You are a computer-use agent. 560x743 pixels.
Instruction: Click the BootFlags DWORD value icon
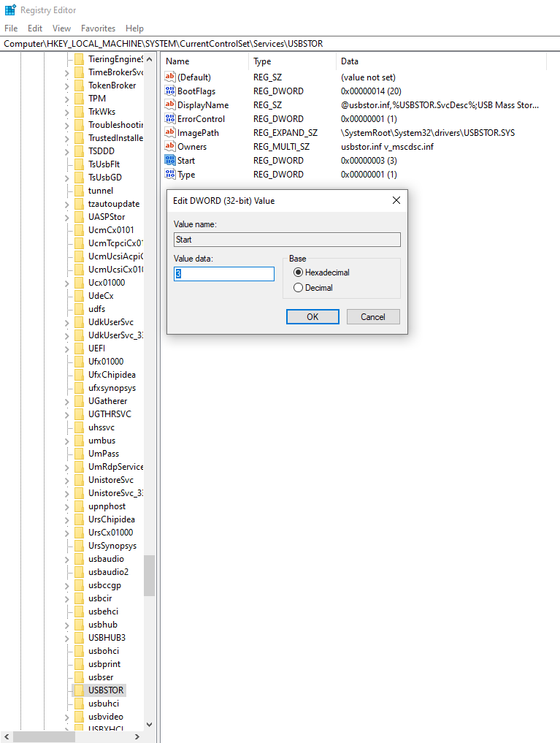point(170,91)
